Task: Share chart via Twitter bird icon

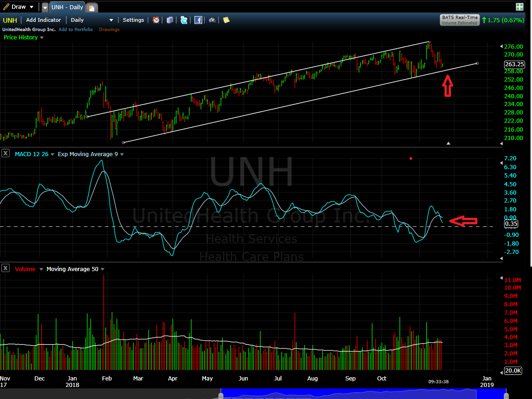Action: (184, 20)
